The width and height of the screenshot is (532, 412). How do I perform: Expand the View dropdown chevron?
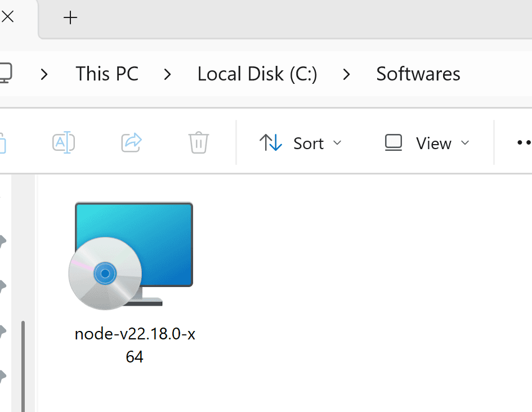tap(465, 143)
